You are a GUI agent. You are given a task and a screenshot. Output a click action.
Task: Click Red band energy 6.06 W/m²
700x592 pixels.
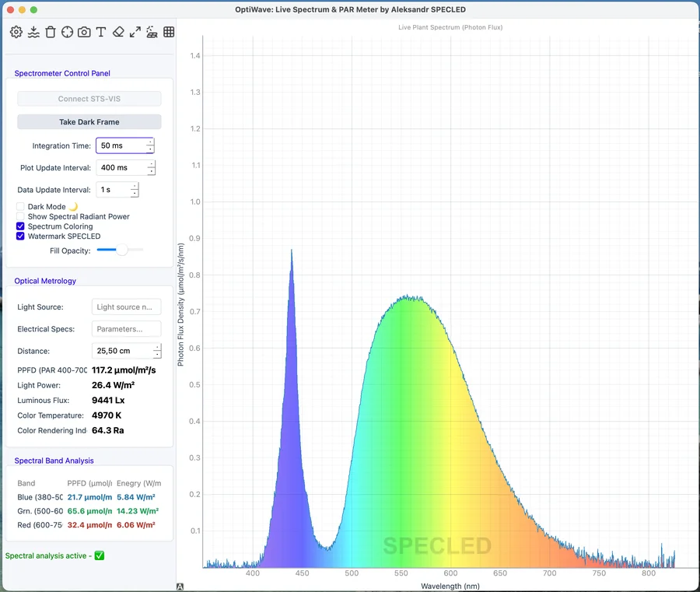tap(136, 524)
